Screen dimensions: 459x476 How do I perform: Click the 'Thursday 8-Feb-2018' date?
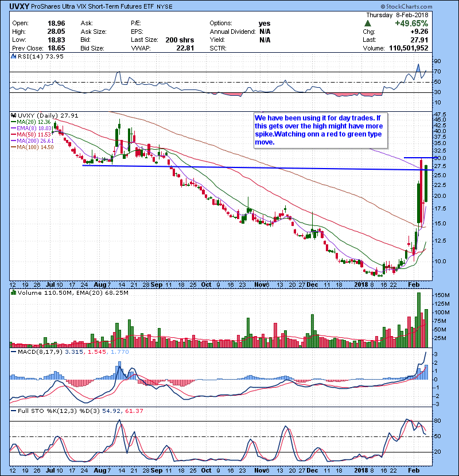(x=397, y=15)
